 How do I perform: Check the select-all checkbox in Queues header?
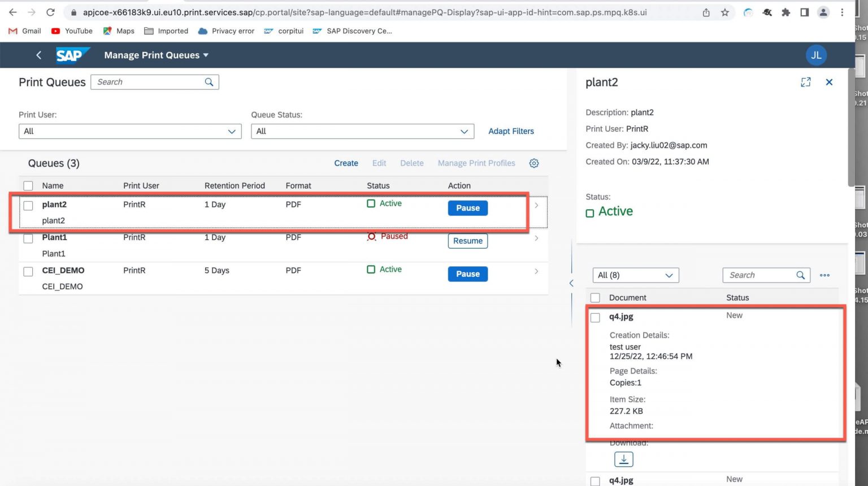coord(28,185)
